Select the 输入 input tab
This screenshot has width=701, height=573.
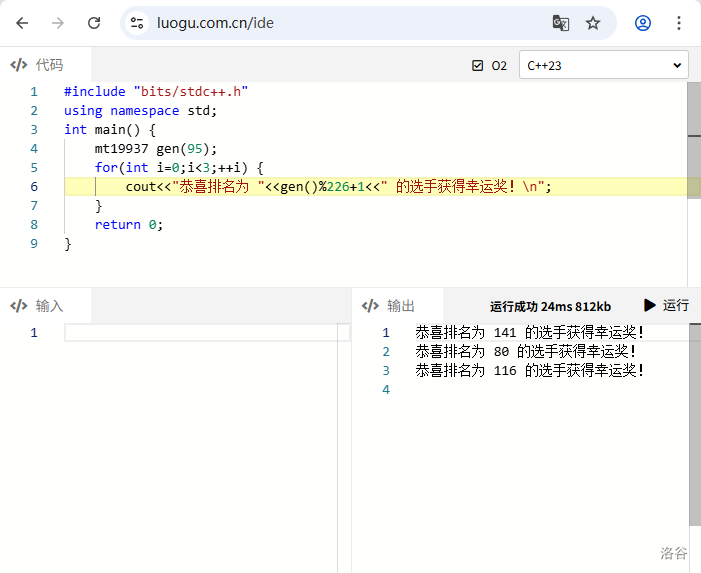38,306
